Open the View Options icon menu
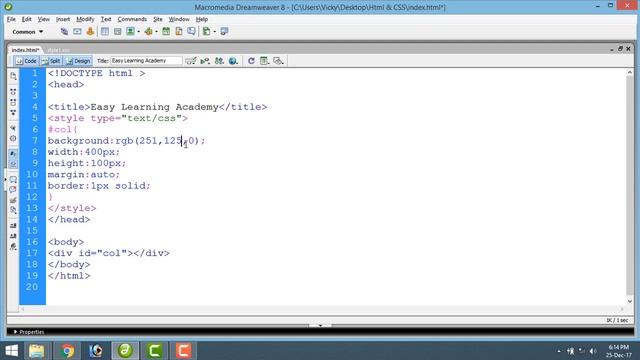 264,61
